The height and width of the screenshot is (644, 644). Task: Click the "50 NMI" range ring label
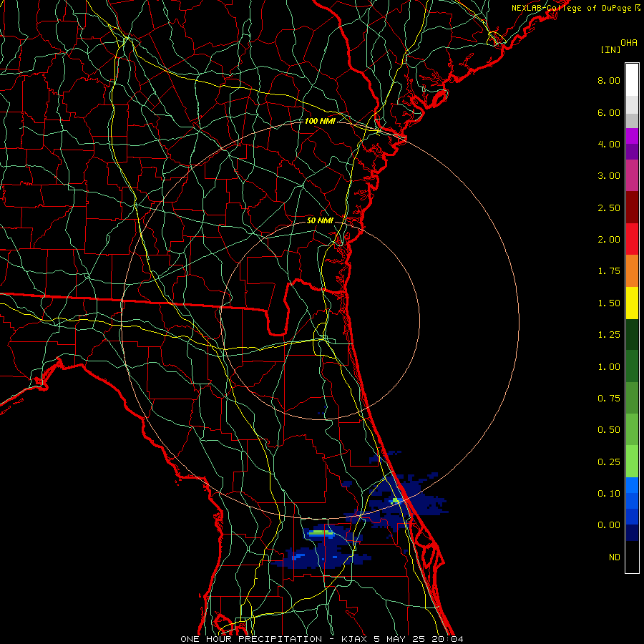pos(320,220)
